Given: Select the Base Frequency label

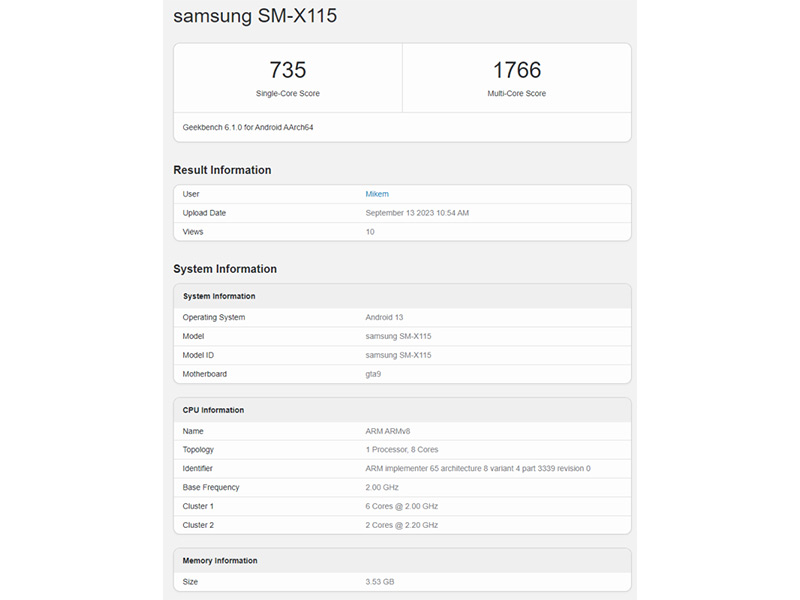Looking at the screenshot, I should pyautogui.click(x=211, y=487).
